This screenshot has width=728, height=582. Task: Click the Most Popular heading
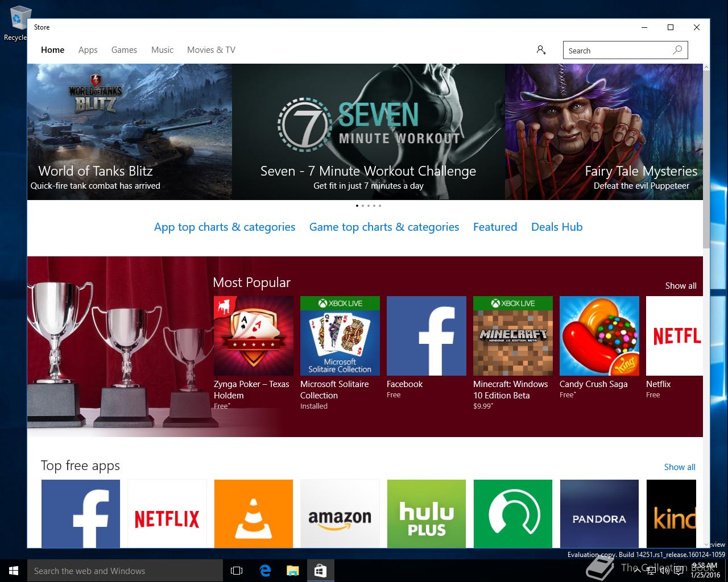pyautogui.click(x=251, y=282)
